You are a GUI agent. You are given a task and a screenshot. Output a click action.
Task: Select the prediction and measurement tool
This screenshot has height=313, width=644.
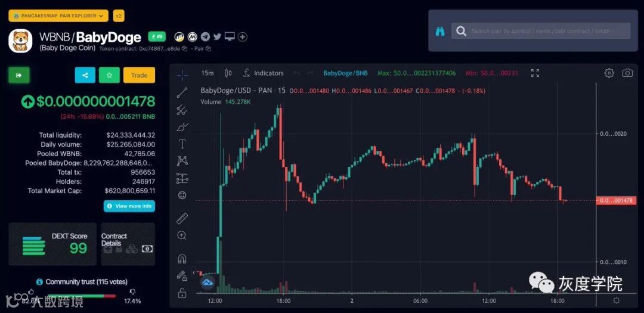tap(182, 178)
